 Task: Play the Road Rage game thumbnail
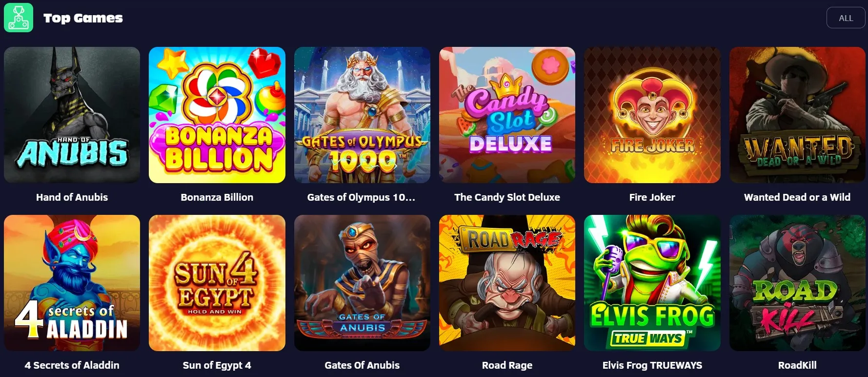tap(507, 283)
